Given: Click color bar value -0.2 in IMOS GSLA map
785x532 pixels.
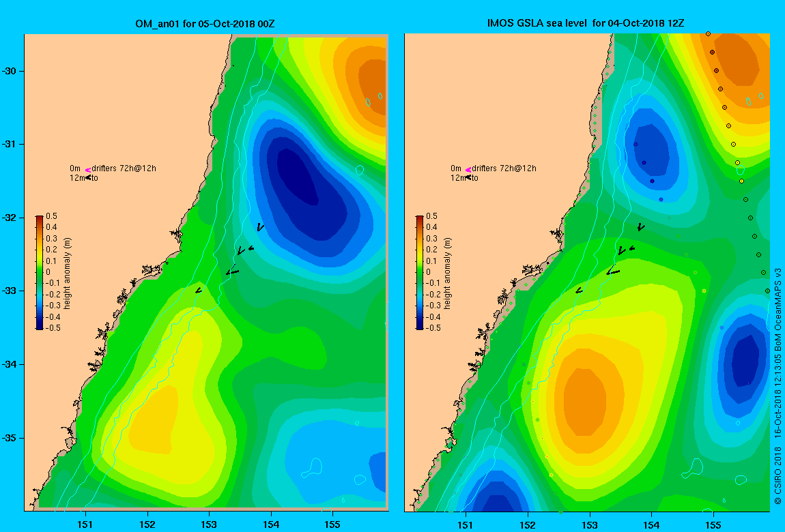Looking at the screenshot, I should (x=433, y=295).
